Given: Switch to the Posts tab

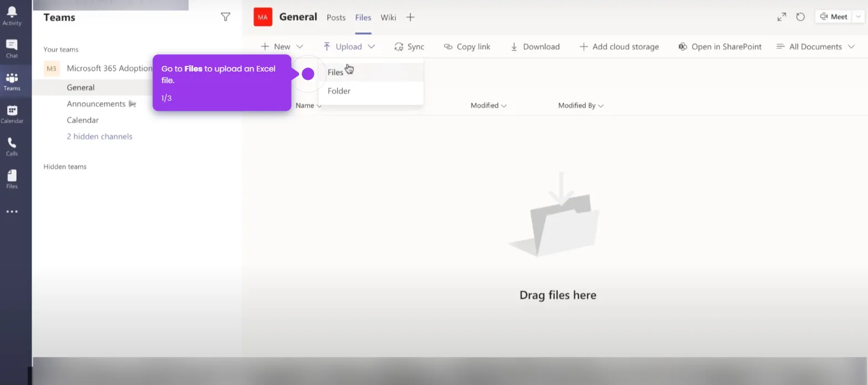Looking at the screenshot, I should [x=336, y=17].
